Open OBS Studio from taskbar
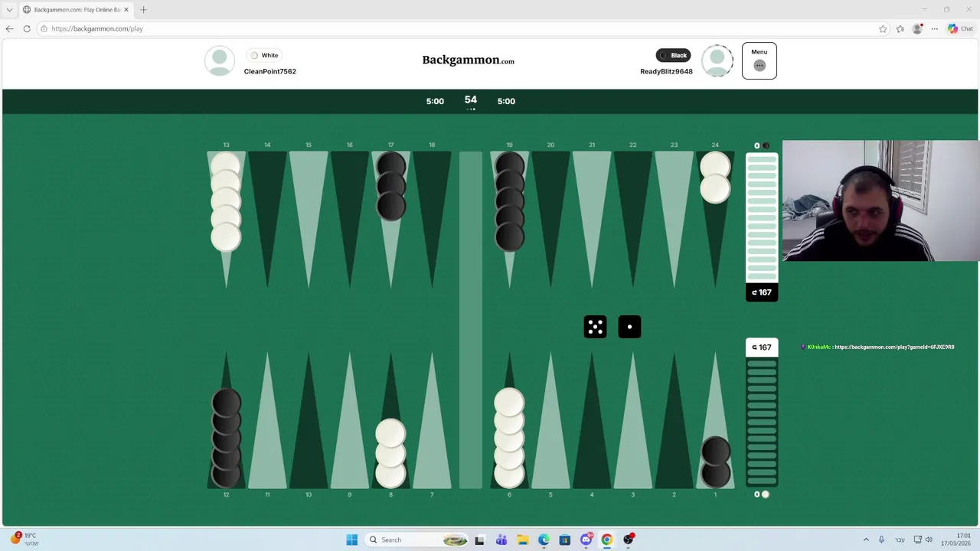The height and width of the screenshot is (551, 980). [x=628, y=540]
